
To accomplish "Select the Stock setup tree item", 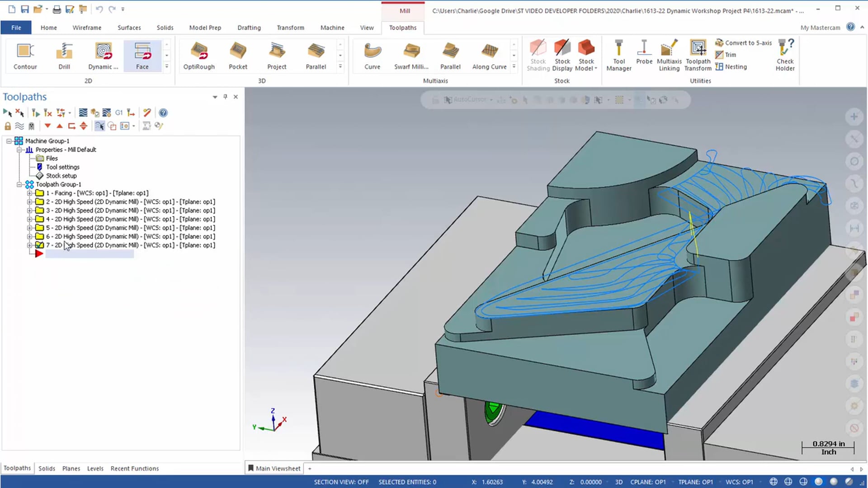I will click(61, 176).
